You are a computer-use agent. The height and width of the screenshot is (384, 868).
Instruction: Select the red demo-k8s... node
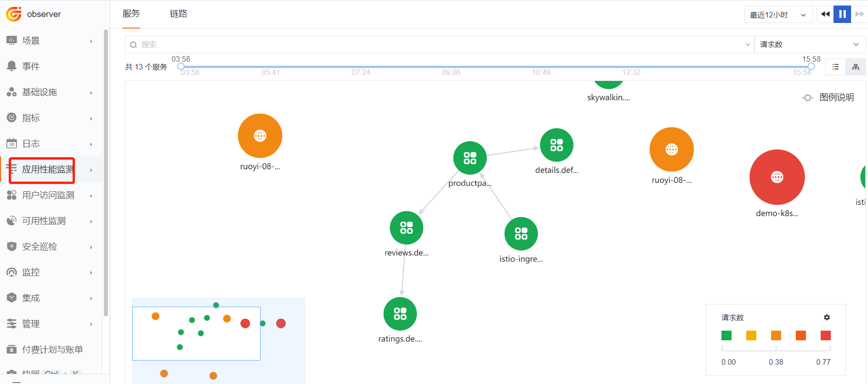[x=777, y=177]
